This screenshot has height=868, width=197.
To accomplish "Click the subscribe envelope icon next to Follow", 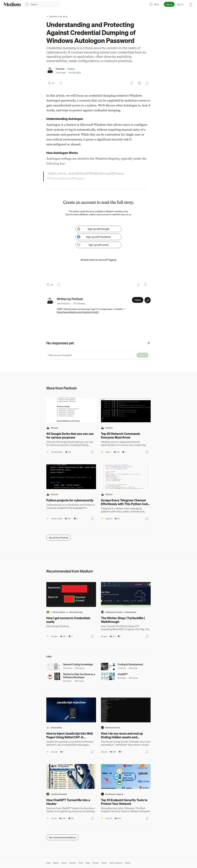I will tap(148, 300).
